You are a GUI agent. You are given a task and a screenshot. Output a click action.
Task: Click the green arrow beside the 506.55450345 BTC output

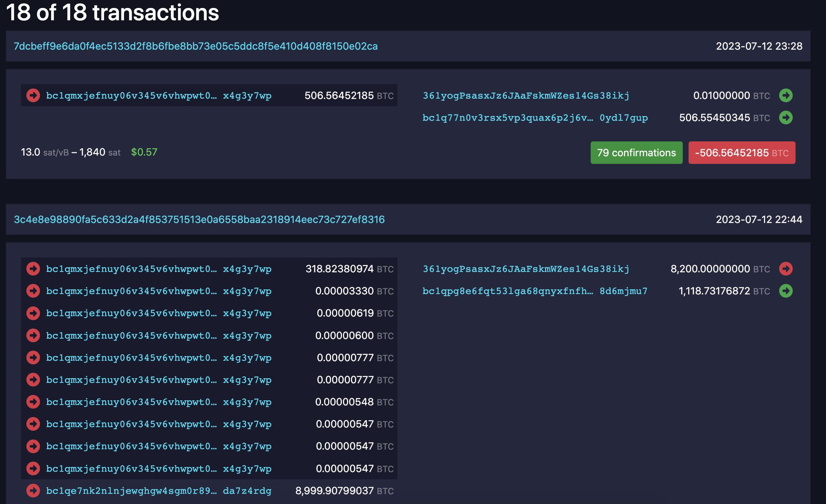(786, 118)
